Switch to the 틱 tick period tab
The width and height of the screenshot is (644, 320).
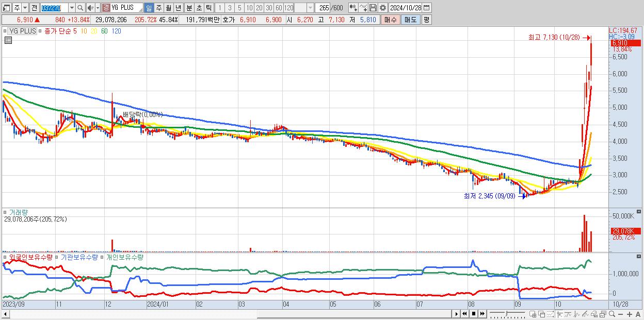[x=208, y=8]
